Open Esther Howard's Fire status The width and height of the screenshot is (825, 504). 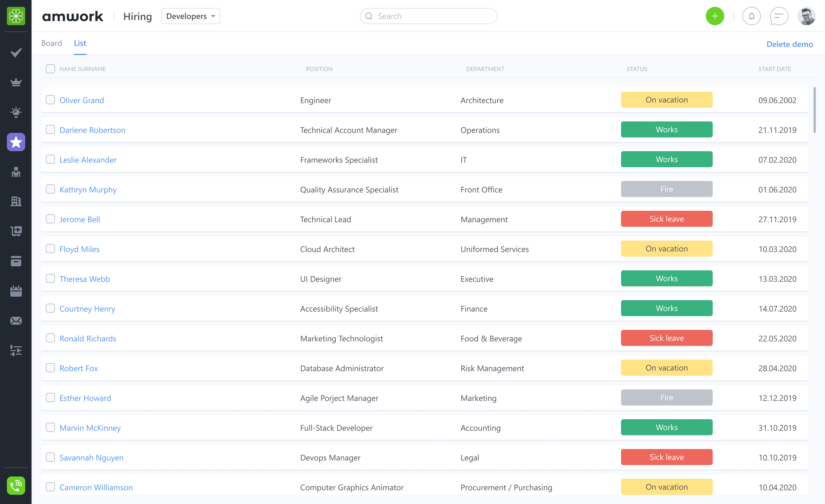coord(667,398)
